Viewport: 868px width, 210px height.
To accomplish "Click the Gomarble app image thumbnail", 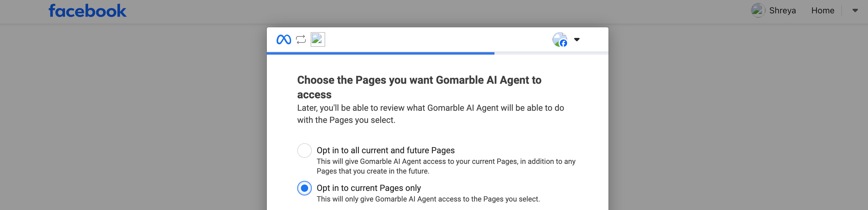I will coord(318,39).
